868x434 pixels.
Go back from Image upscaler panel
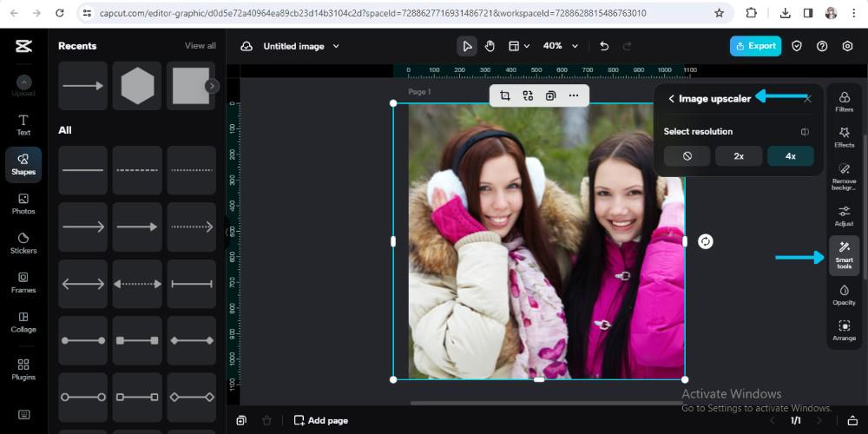671,99
